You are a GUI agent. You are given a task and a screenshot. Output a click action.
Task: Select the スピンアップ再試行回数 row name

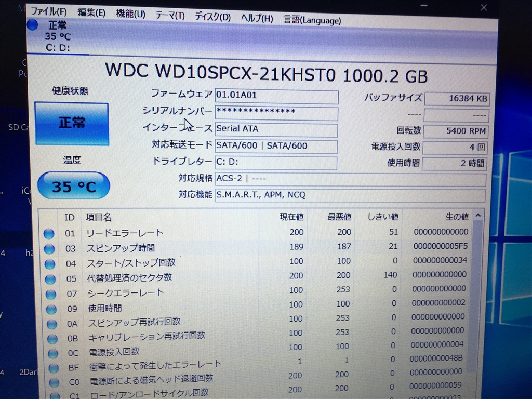click(x=135, y=322)
